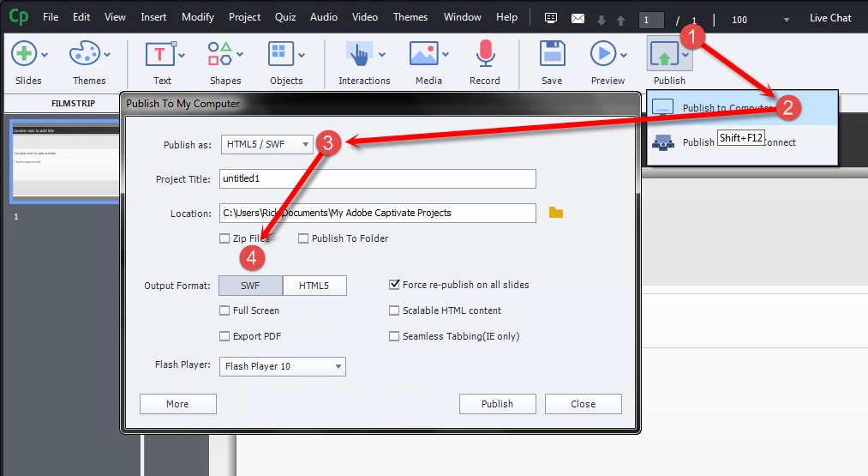Open the Edit menu
This screenshot has width=868, height=476.
81,17
